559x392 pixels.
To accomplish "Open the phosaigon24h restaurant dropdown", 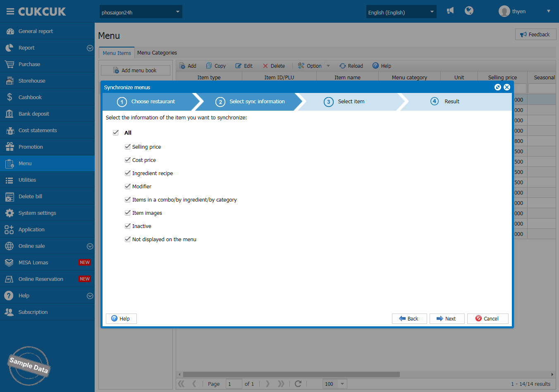I will coord(141,12).
